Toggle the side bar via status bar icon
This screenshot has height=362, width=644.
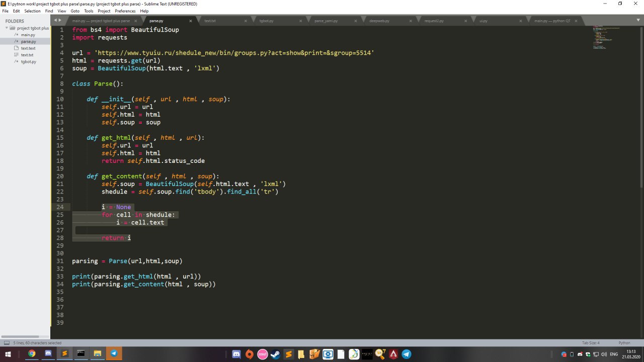click(7, 343)
